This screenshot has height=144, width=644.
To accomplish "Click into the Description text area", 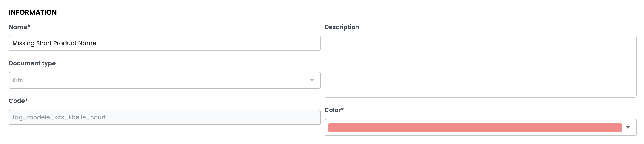I will pyautogui.click(x=480, y=66).
